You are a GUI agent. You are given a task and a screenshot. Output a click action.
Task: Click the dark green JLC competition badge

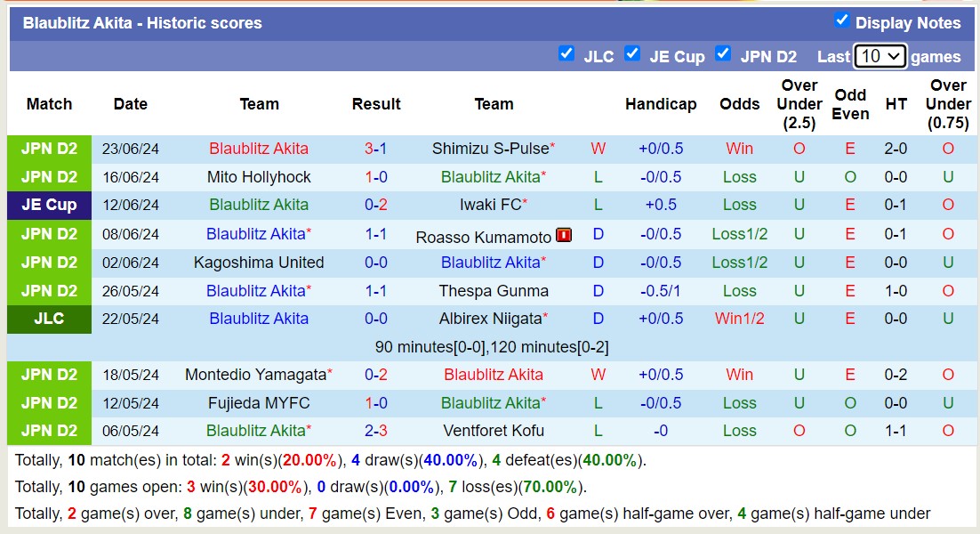click(49, 319)
